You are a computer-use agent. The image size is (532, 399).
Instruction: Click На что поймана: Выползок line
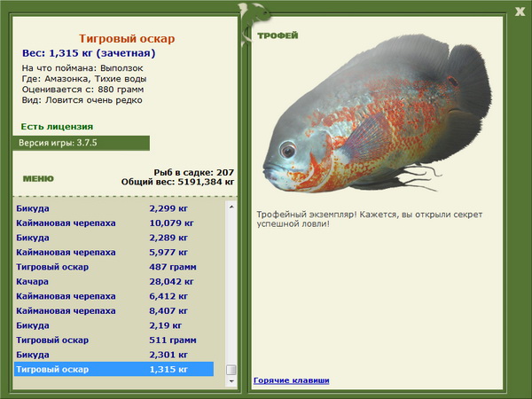pyautogui.click(x=82, y=68)
